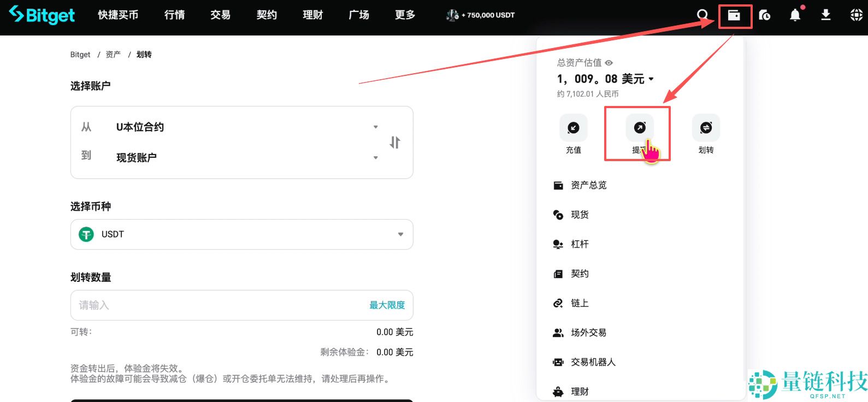Screen dimensions: 868x402
Task: Click the Bitget logo
Action: point(42,15)
